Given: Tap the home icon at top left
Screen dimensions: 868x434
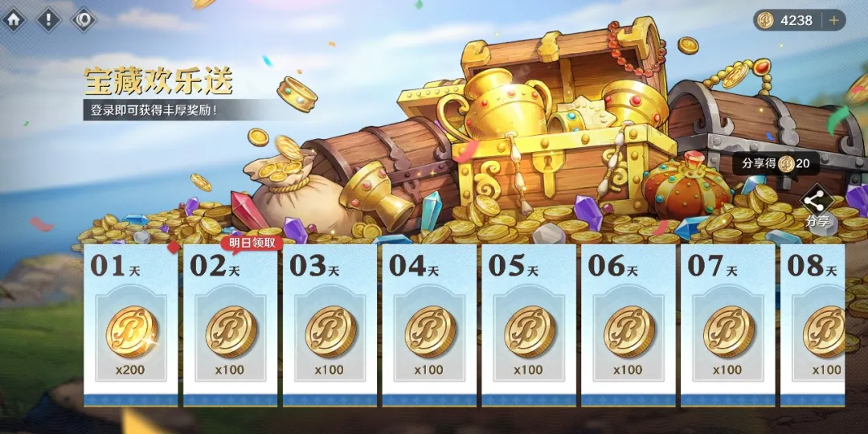Looking at the screenshot, I should pyautogui.click(x=14, y=20).
